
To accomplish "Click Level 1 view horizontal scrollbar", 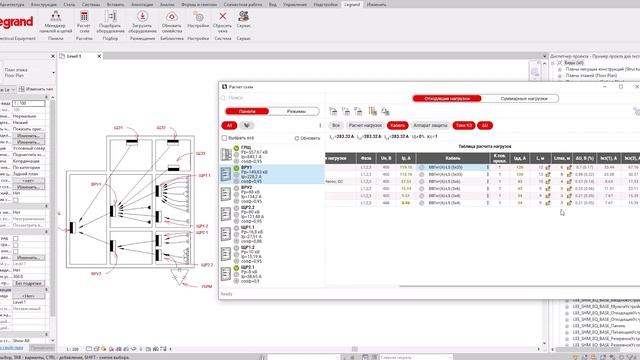I will [354, 349].
